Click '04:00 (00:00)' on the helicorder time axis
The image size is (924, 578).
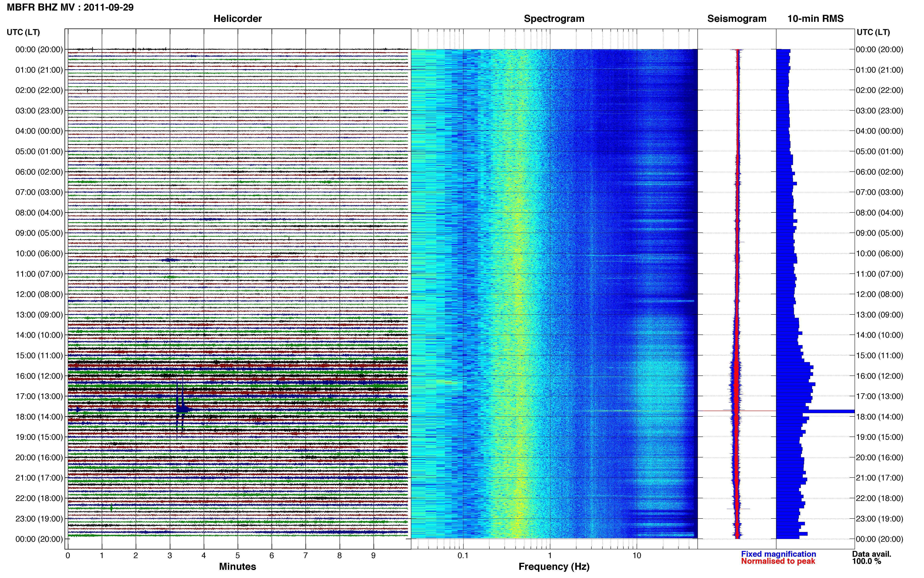coord(39,131)
